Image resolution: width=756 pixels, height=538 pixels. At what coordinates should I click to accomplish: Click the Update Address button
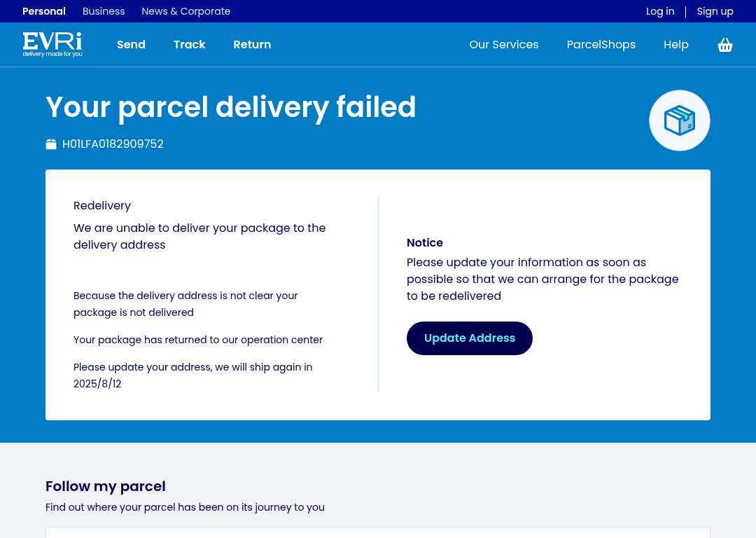[x=470, y=338]
